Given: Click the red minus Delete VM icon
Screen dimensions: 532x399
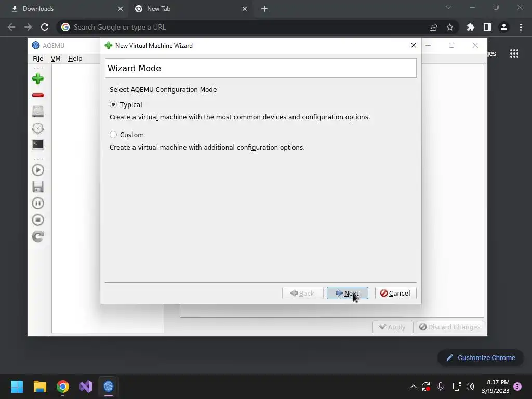Looking at the screenshot, I should click(37, 95).
